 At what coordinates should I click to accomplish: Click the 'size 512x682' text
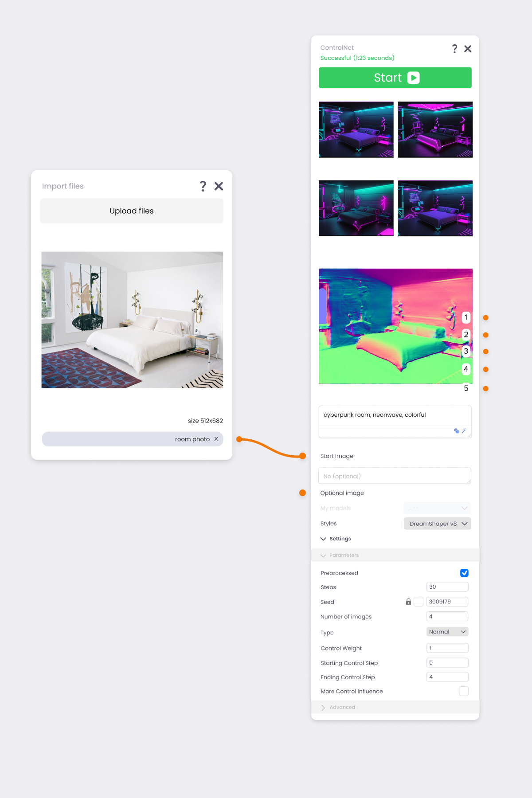[x=205, y=421]
